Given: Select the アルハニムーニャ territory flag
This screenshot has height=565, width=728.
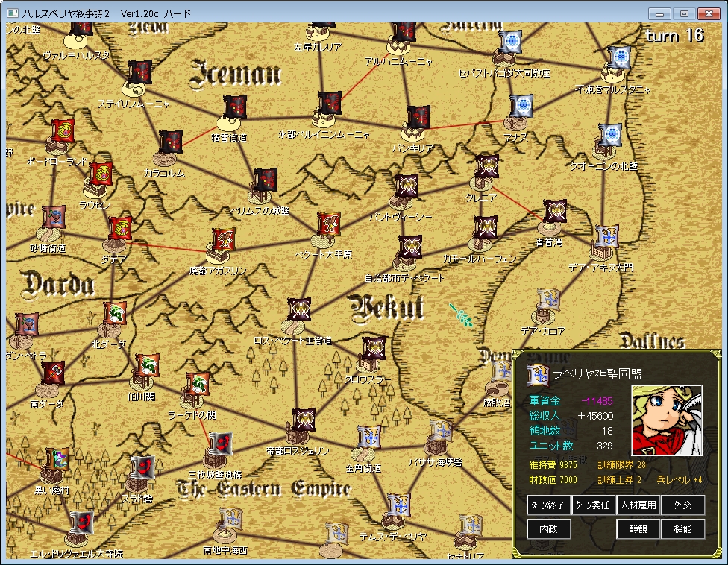Looking at the screenshot, I should pos(403,31).
